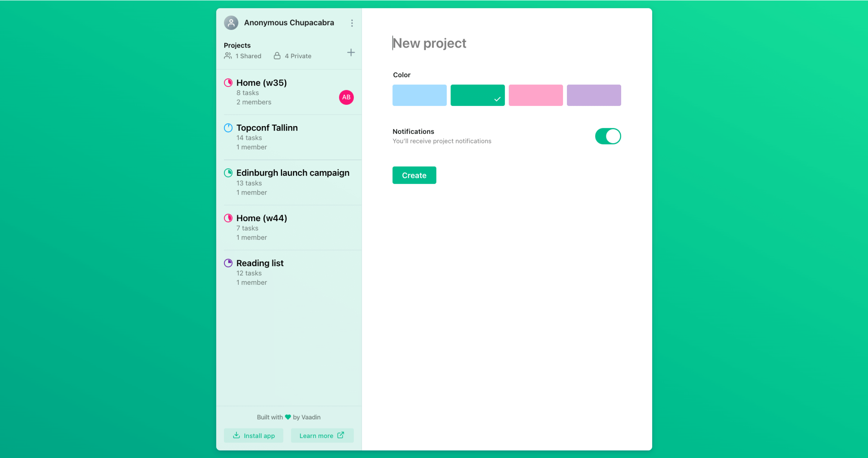
Task: Click the Edinburgh launch campaign spinner icon
Action: (228, 172)
